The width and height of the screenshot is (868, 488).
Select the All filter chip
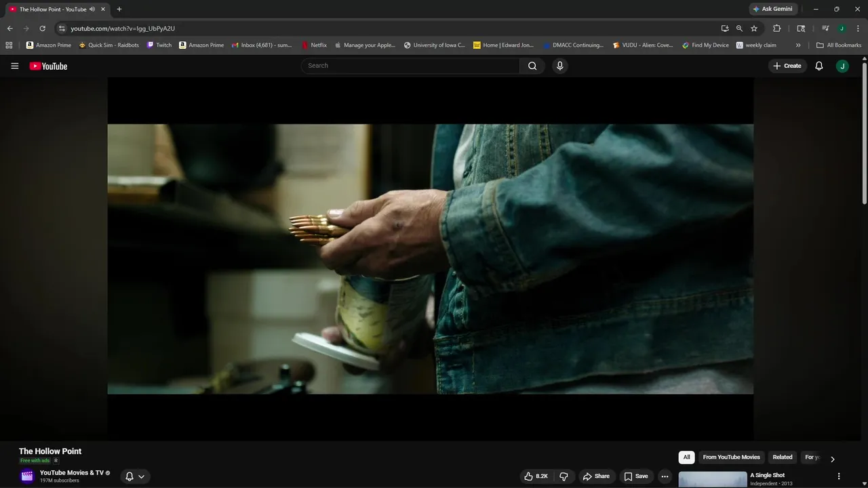(x=686, y=457)
